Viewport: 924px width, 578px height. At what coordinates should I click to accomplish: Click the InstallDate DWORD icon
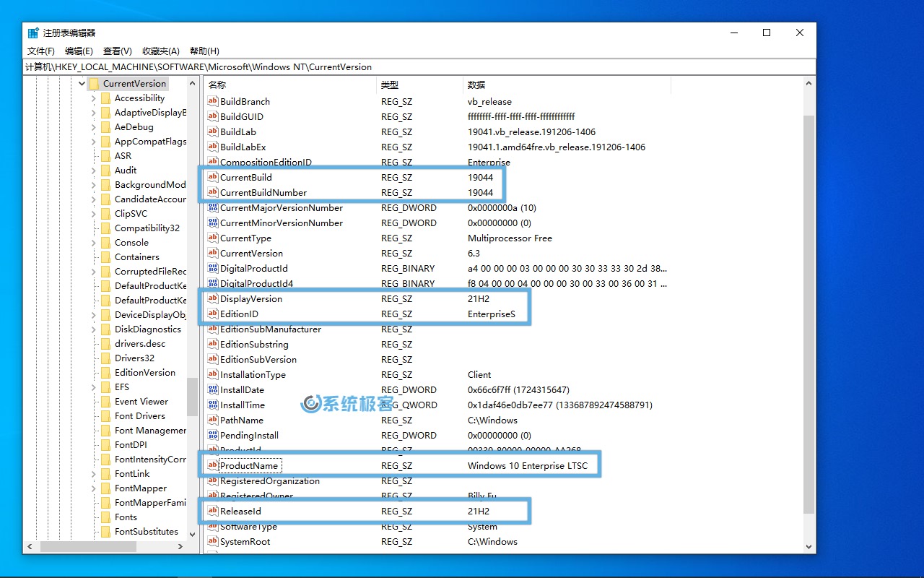[x=213, y=390]
